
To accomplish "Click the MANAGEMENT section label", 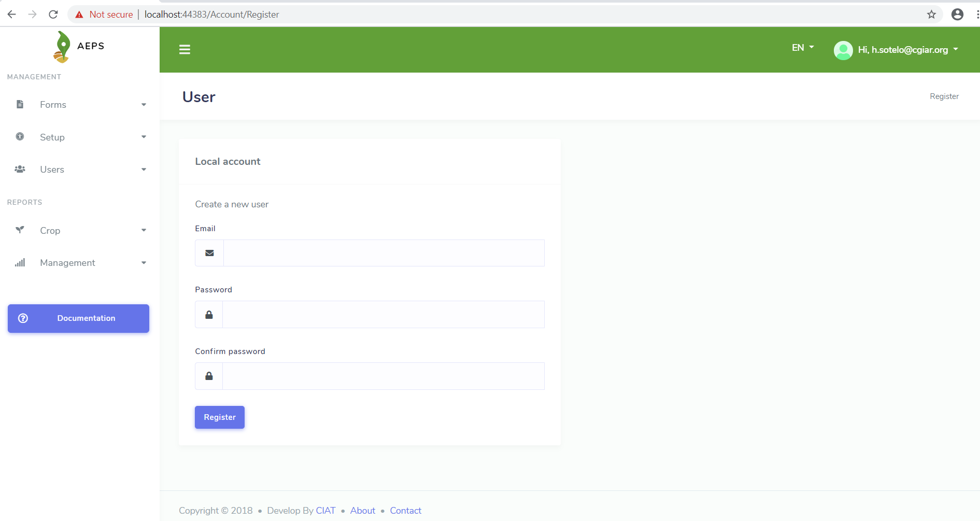I will click(34, 77).
